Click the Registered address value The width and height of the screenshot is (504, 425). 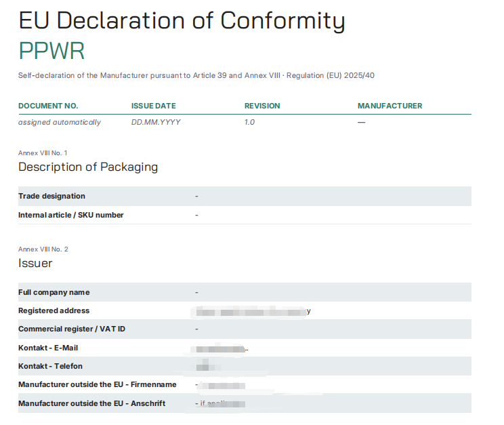(x=253, y=311)
